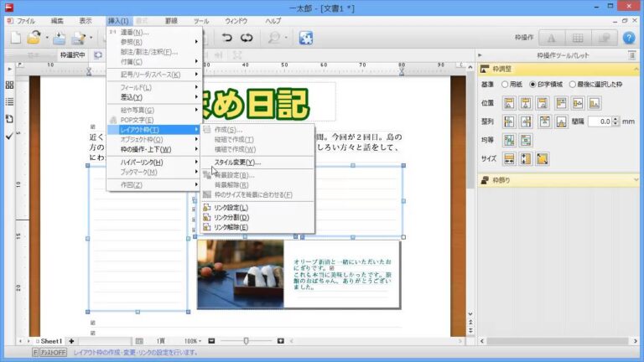644x362 pixels.
Task: Click the grid view icon in left sidebar
Action: click(9, 85)
